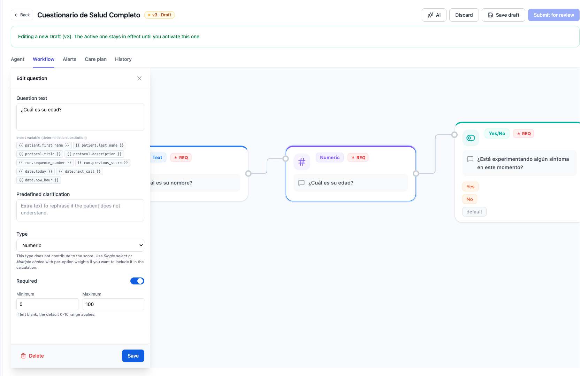The width and height of the screenshot is (588, 376).
Task: Click the No branch option
Action: (x=470, y=199)
